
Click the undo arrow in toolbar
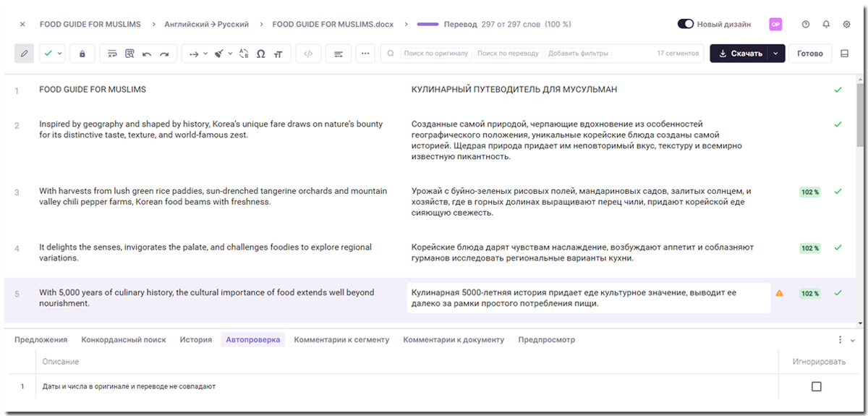coord(147,54)
